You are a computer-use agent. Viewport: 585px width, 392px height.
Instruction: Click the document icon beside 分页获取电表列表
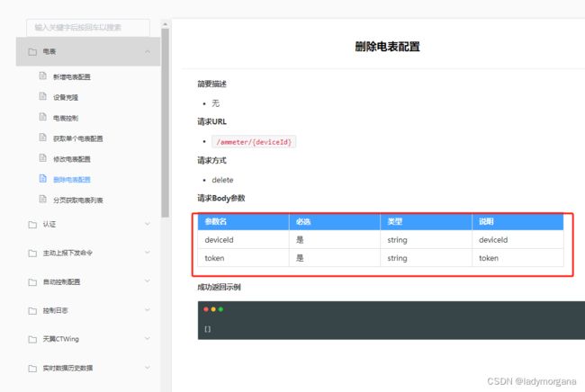click(x=43, y=199)
